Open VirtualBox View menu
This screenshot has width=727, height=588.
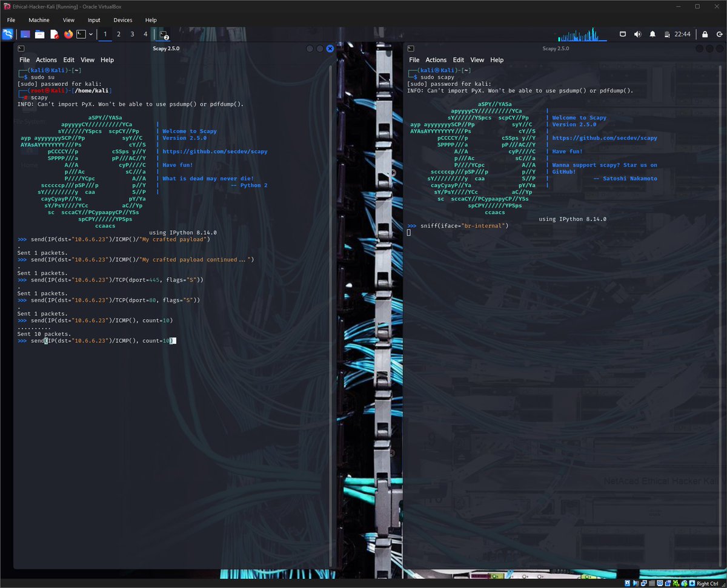pos(68,20)
